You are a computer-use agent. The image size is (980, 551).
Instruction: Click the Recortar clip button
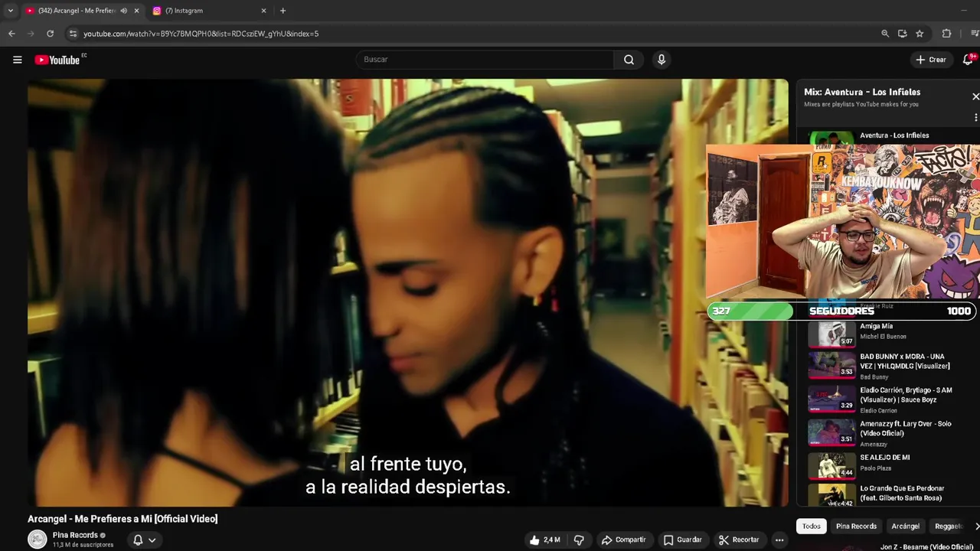pos(739,540)
